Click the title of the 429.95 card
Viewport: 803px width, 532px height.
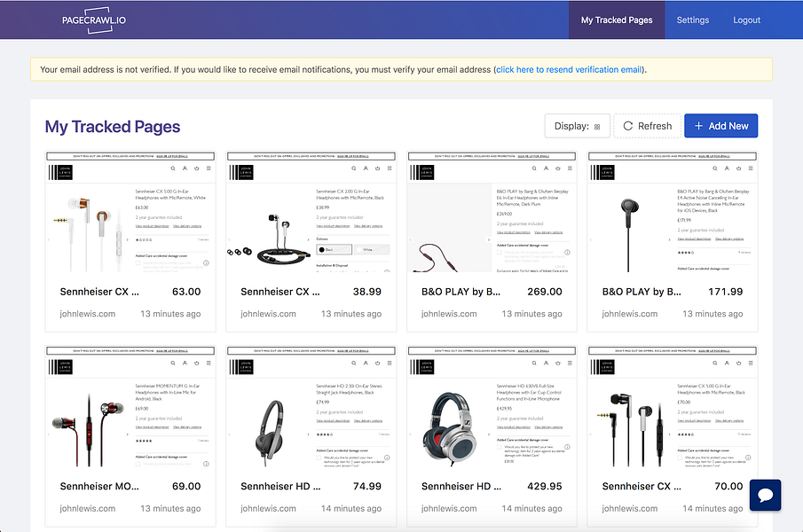tap(461, 487)
